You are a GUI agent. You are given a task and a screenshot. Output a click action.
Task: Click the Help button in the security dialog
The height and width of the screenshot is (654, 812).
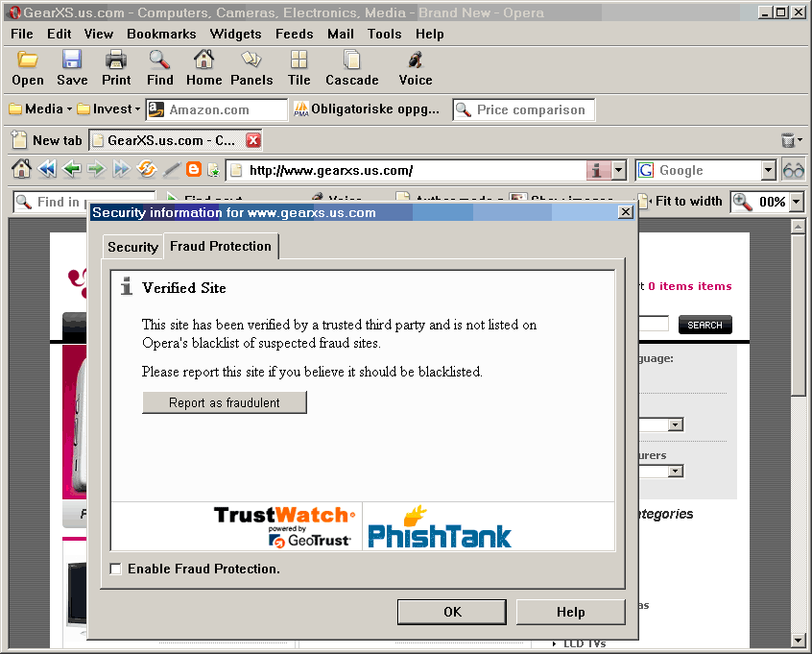tap(571, 612)
